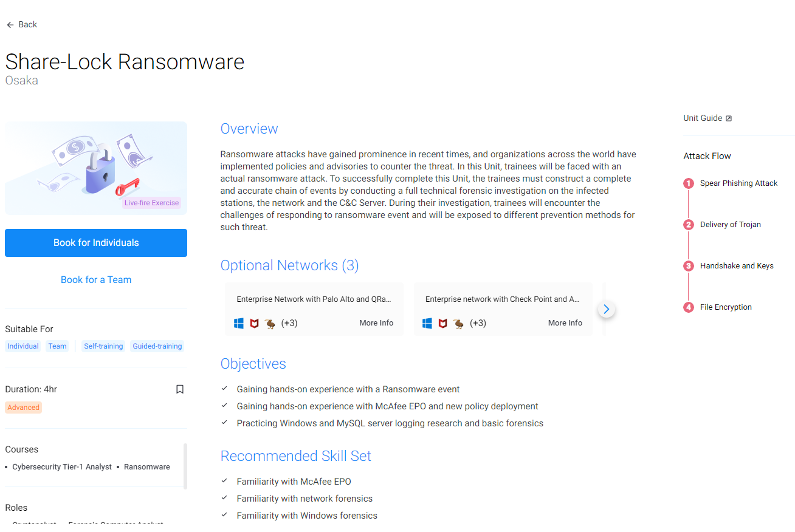Click the ransomware lock illustration thumbnail
Image resolution: width=795 pixels, height=532 pixels.
(96, 168)
